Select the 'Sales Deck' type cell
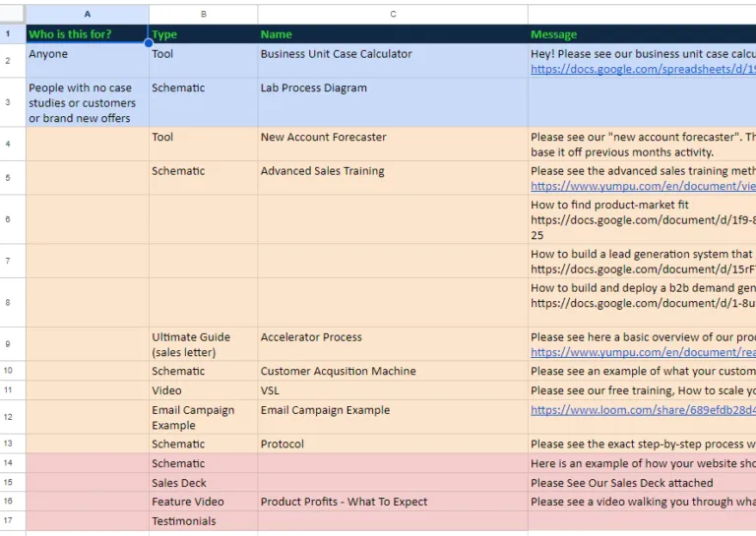 (x=204, y=482)
